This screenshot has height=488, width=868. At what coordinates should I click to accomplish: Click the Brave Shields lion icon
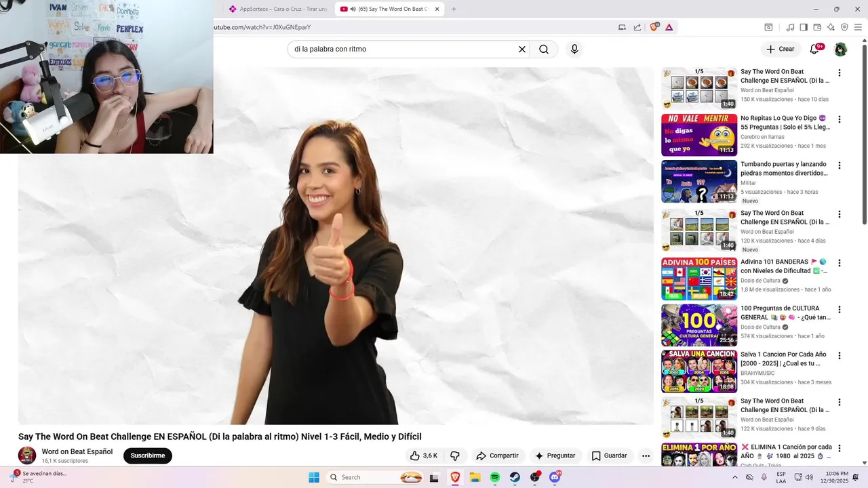point(654,27)
